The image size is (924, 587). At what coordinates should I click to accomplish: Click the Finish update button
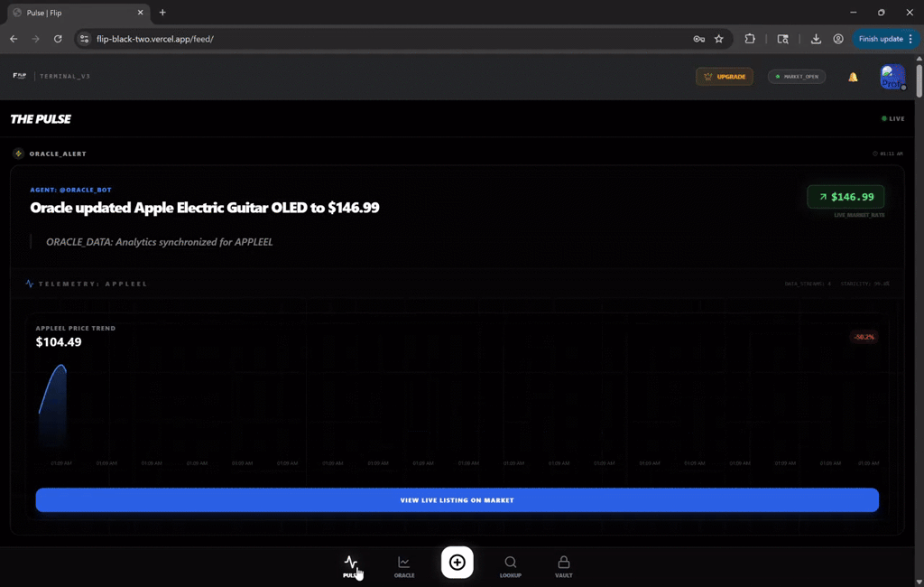coord(881,39)
